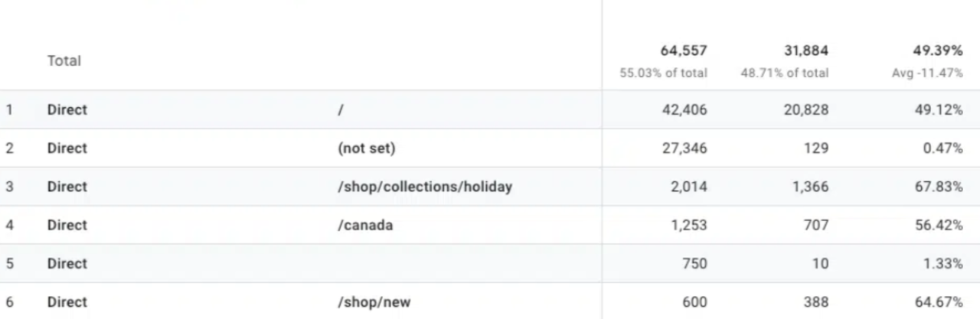980x319 pixels.
Task: Select the root slash landing page cell
Action: (340, 109)
